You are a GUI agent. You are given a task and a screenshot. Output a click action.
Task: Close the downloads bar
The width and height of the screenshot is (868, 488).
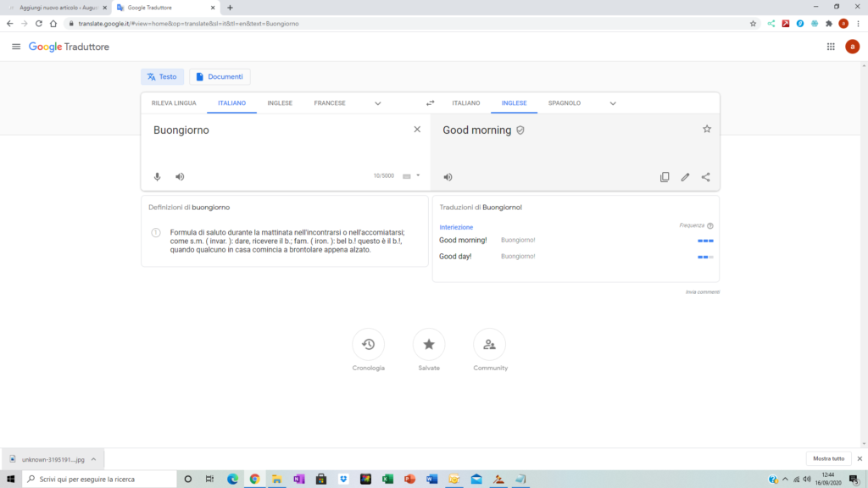coord(860,458)
